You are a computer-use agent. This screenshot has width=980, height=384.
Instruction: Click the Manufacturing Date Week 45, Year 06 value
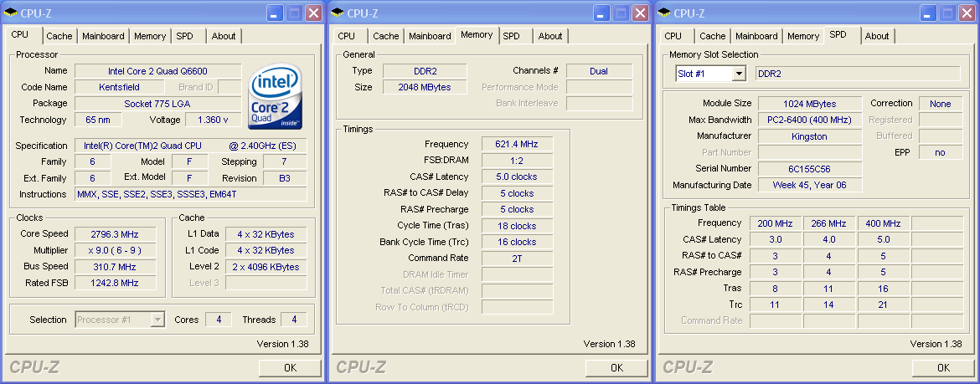click(x=810, y=185)
